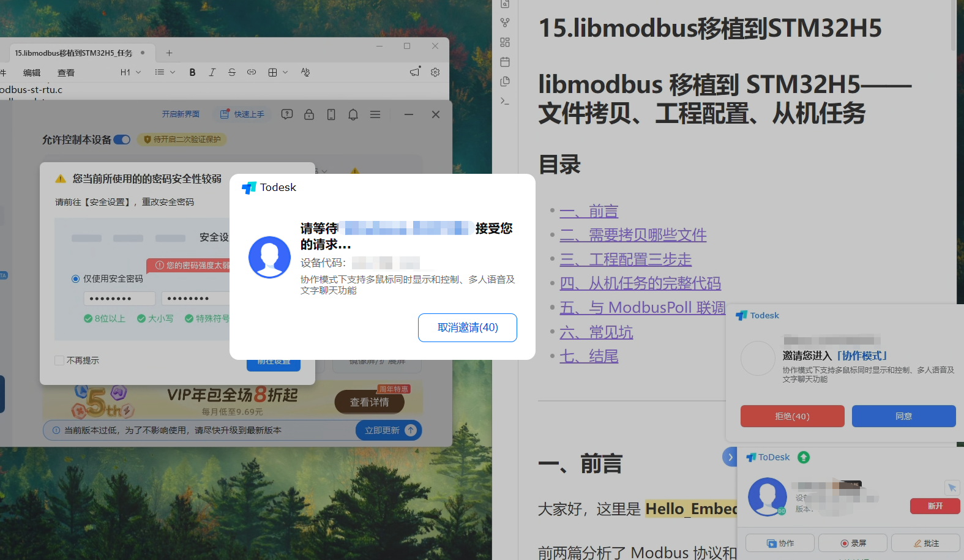Jump to 二、需要拷贝哪些文件 section link
The height and width of the screenshot is (560, 964).
tap(633, 235)
